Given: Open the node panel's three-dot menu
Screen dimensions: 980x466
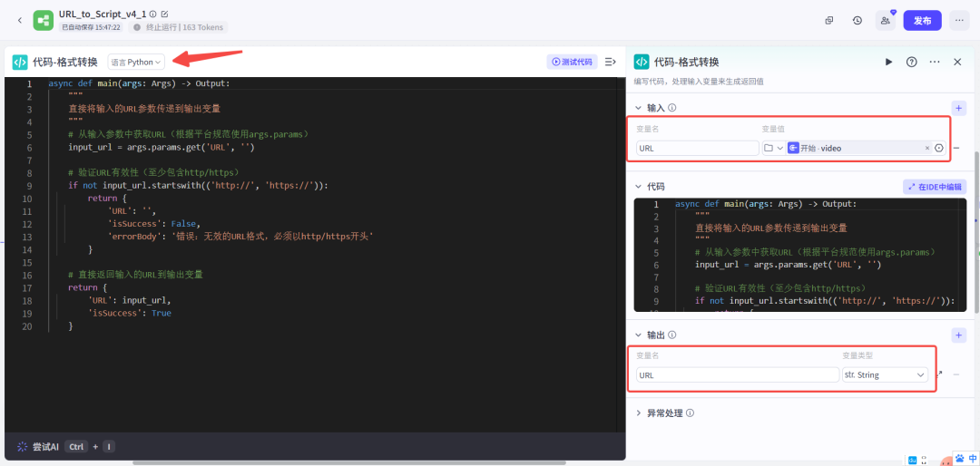Looking at the screenshot, I should click(934, 62).
